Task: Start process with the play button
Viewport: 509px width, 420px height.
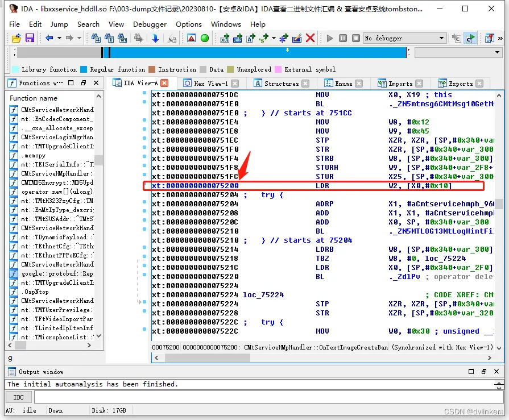Action: [330, 38]
